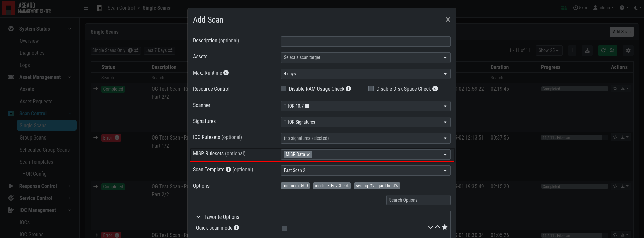The width and height of the screenshot is (644, 238).
Task: Click the Scan Control breadcrumb link
Action: (121, 8)
